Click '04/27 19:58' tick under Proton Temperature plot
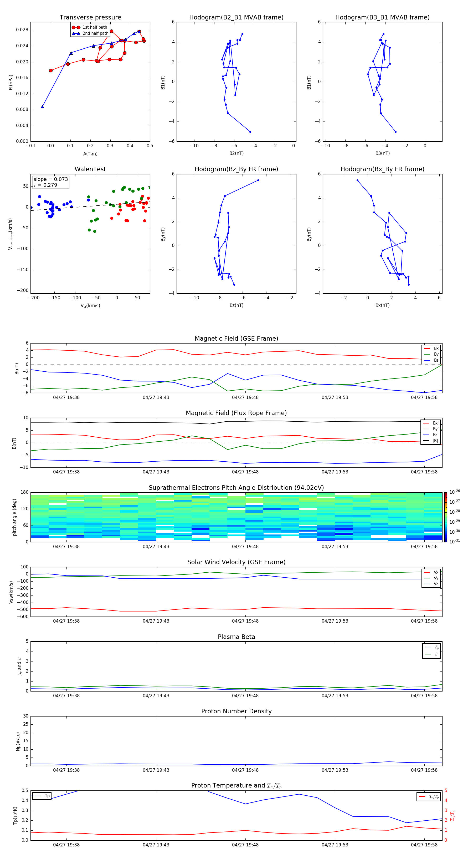Viewport: 473px width, 868px height. [424, 845]
